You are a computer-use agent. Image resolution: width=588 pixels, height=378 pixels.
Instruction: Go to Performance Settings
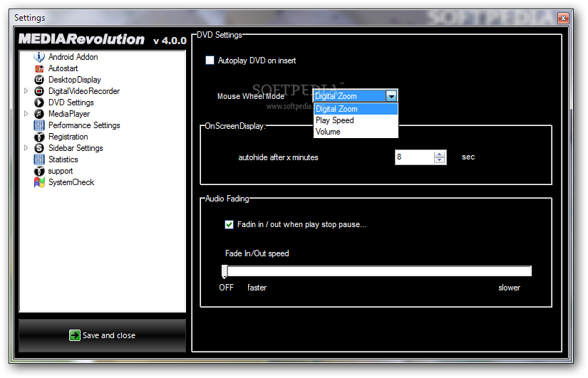point(84,125)
